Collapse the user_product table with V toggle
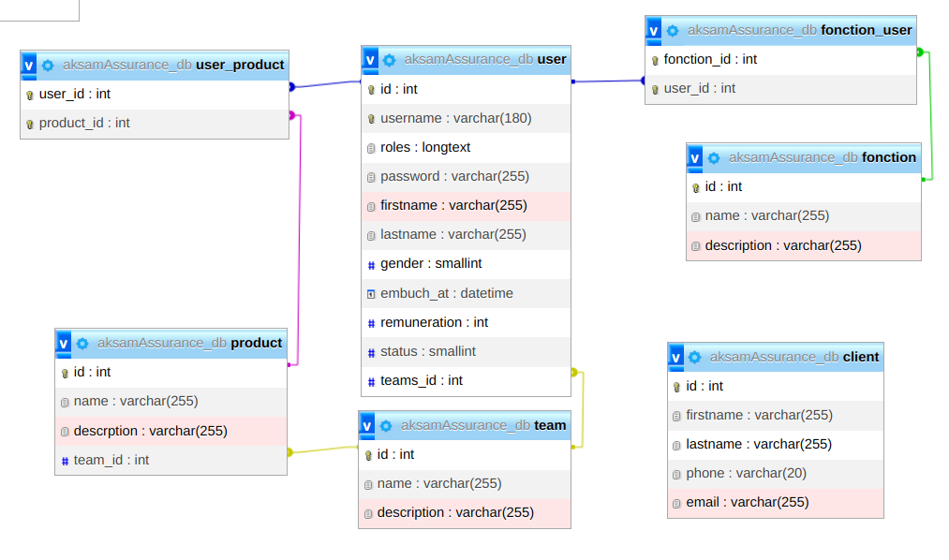The image size is (949, 560). 28,66
